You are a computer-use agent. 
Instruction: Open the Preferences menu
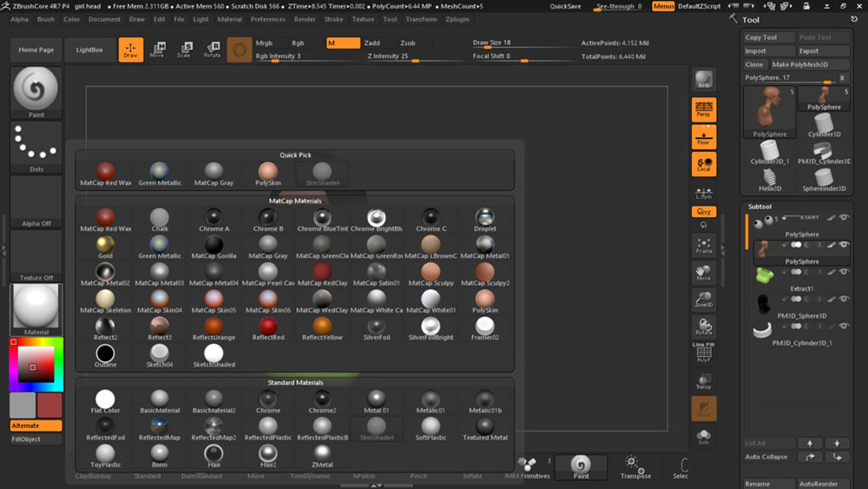pos(268,19)
